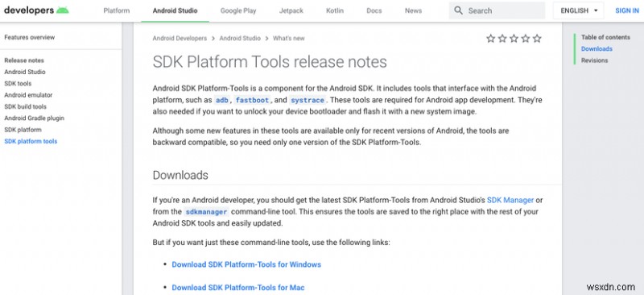Image resolution: width=644 pixels, height=295 pixels.
Task: Open the News tab
Action: [x=413, y=10]
